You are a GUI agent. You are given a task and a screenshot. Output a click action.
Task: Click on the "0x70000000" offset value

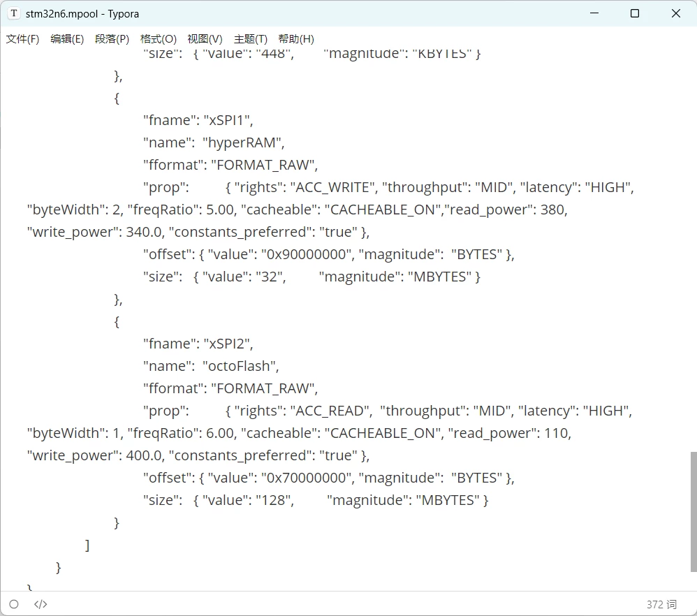pos(307,478)
